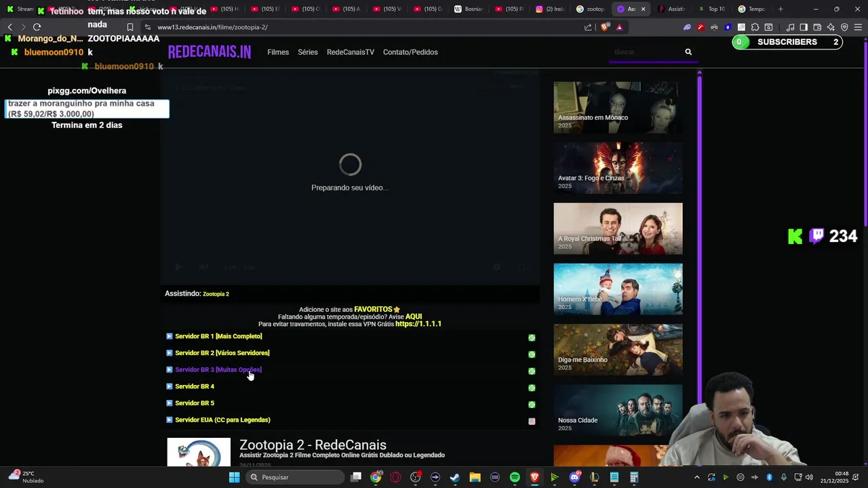
Task: Open Assassinato em Mônaco thumbnail
Action: point(618,107)
